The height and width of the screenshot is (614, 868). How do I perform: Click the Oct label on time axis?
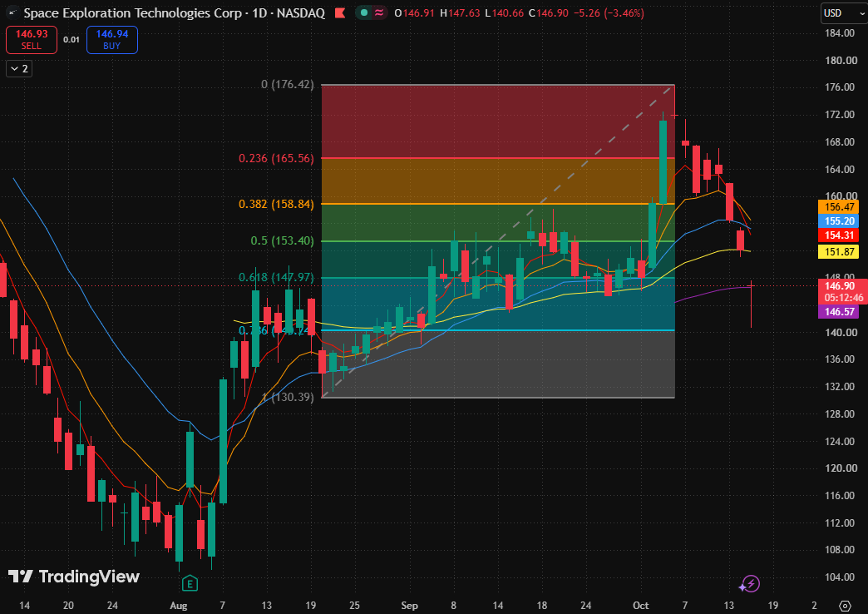tap(640, 606)
